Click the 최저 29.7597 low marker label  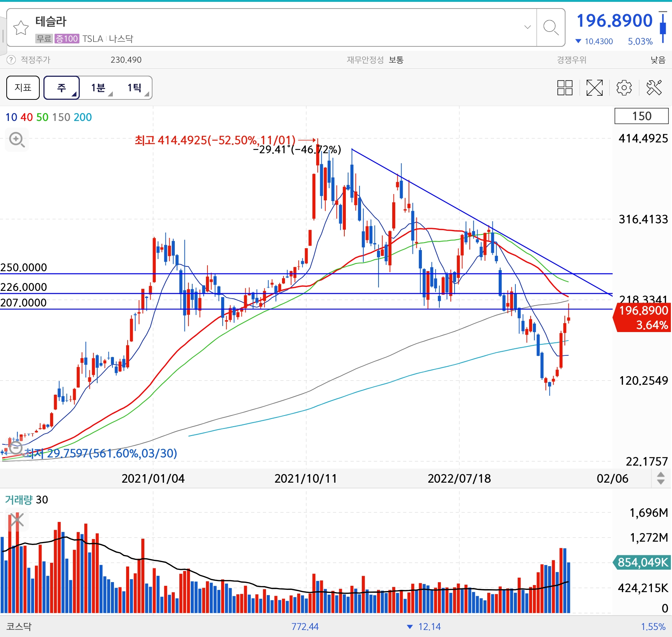pos(101,453)
